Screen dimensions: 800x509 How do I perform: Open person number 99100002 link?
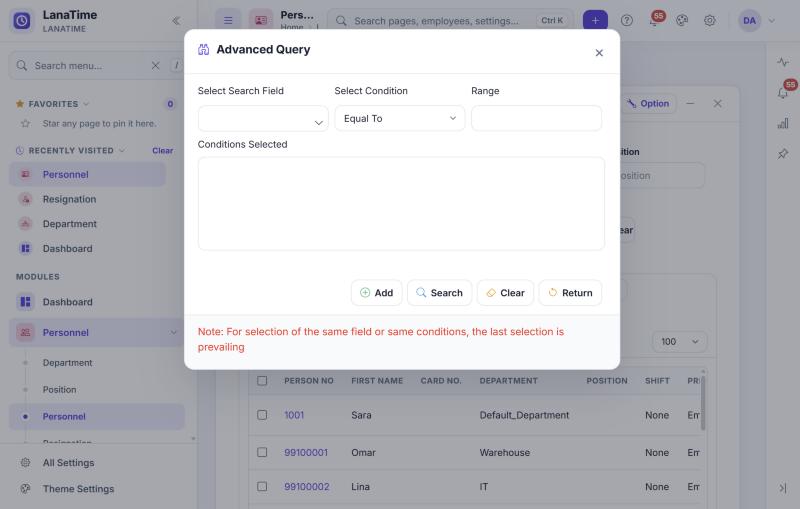click(307, 487)
